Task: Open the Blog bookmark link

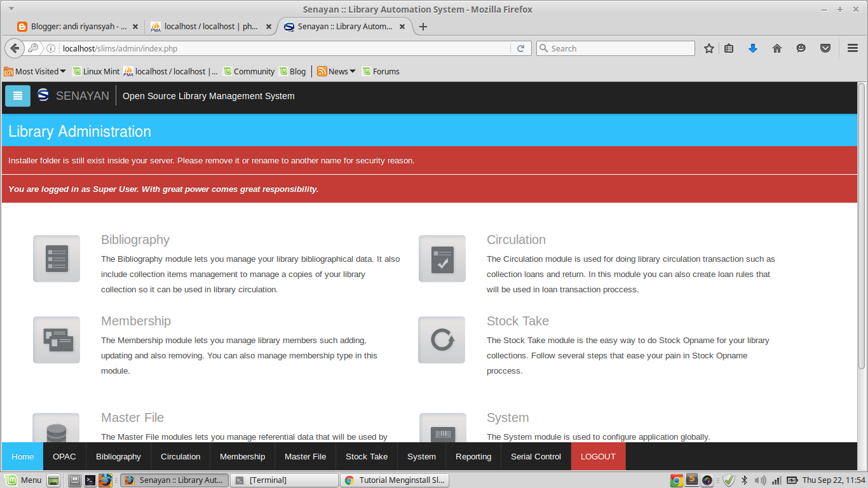Action: click(292, 71)
